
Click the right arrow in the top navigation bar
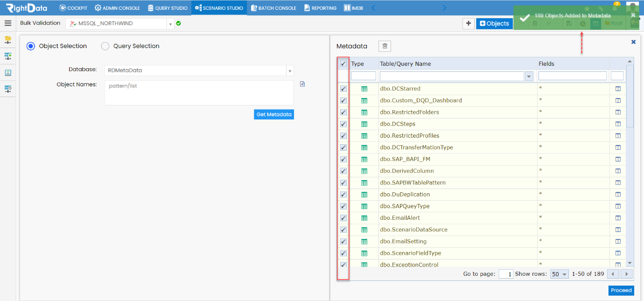tap(444, 7)
